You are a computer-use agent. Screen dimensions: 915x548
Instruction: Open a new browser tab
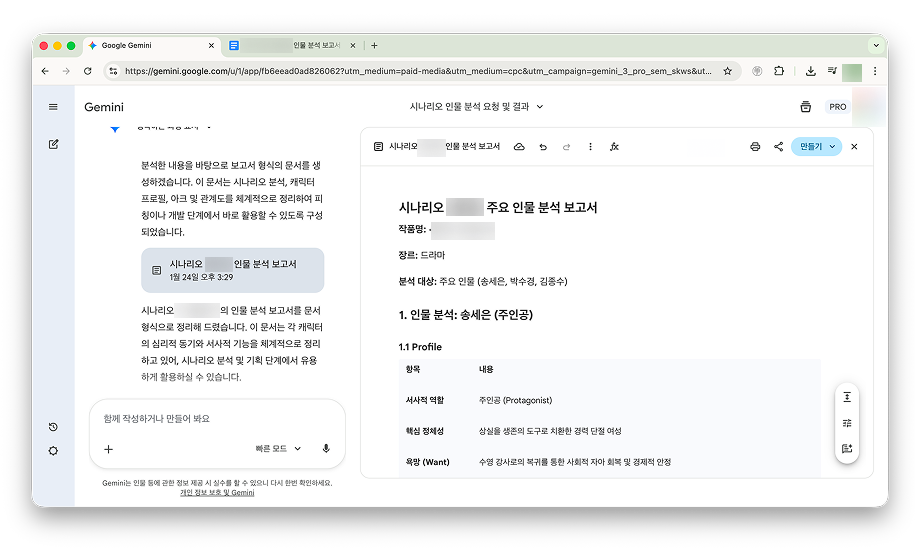[x=374, y=46]
